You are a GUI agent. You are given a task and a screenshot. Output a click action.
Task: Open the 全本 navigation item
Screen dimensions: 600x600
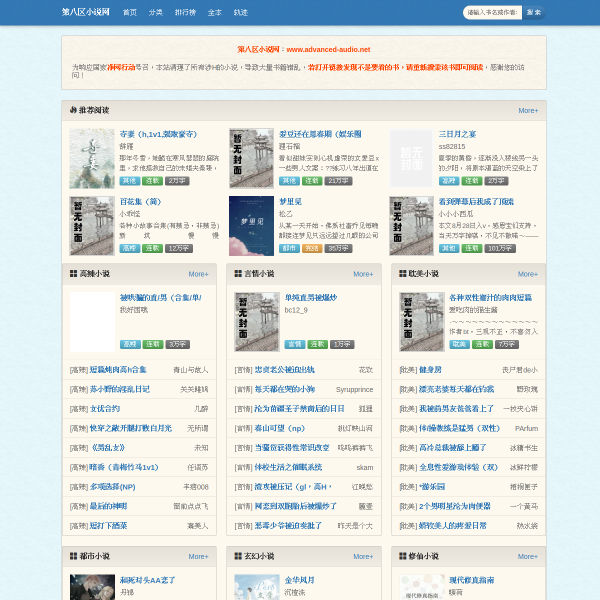pos(215,13)
